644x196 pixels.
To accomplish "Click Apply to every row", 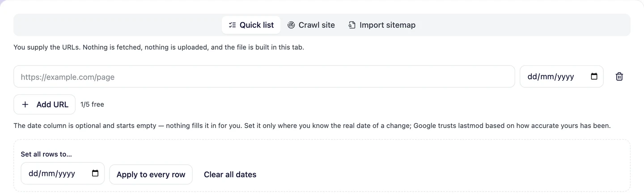I will 151,175.
